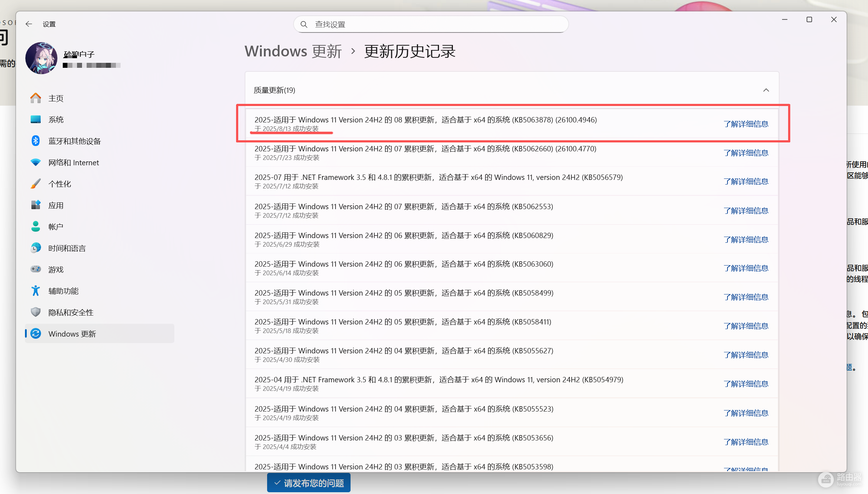Click the back arrow in Settings header
868x494 pixels.
click(x=29, y=24)
